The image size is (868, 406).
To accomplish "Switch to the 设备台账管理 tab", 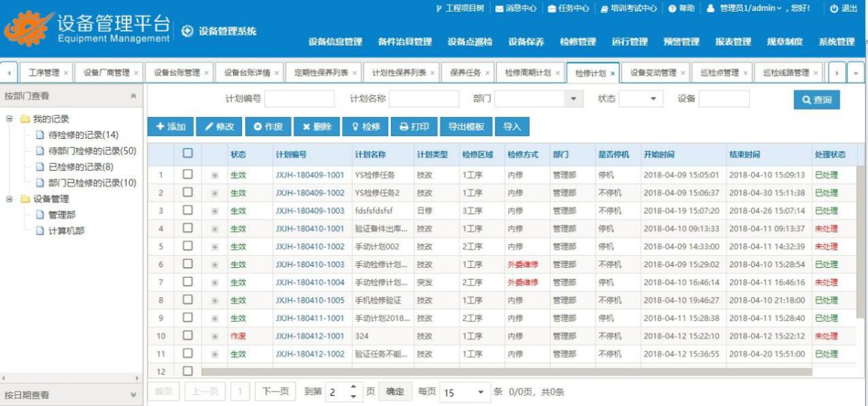I will coord(176,73).
